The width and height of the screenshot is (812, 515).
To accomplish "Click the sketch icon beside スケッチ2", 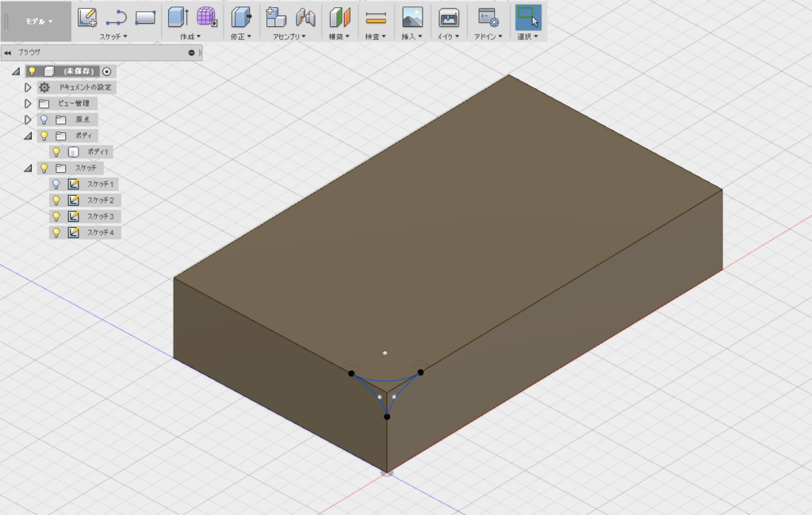I will (x=74, y=200).
